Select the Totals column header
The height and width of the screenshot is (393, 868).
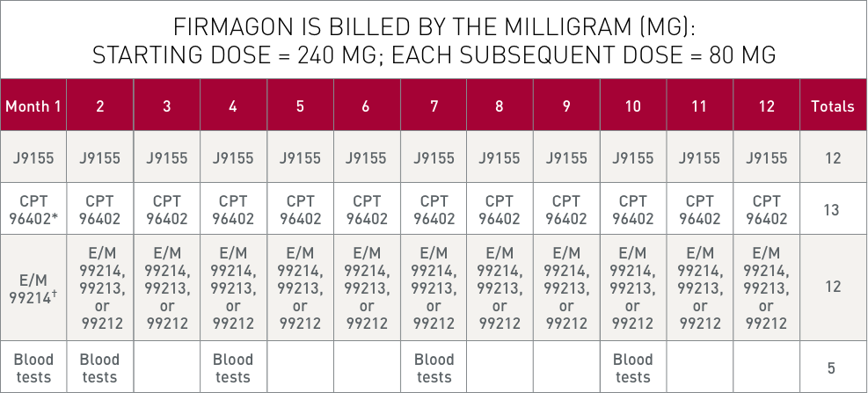[833, 106]
